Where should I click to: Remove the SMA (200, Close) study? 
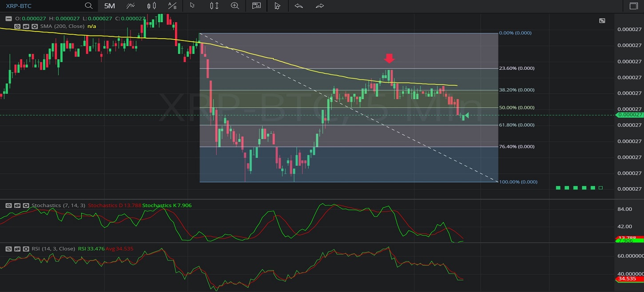pyautogui.click(x=17, y=27)
